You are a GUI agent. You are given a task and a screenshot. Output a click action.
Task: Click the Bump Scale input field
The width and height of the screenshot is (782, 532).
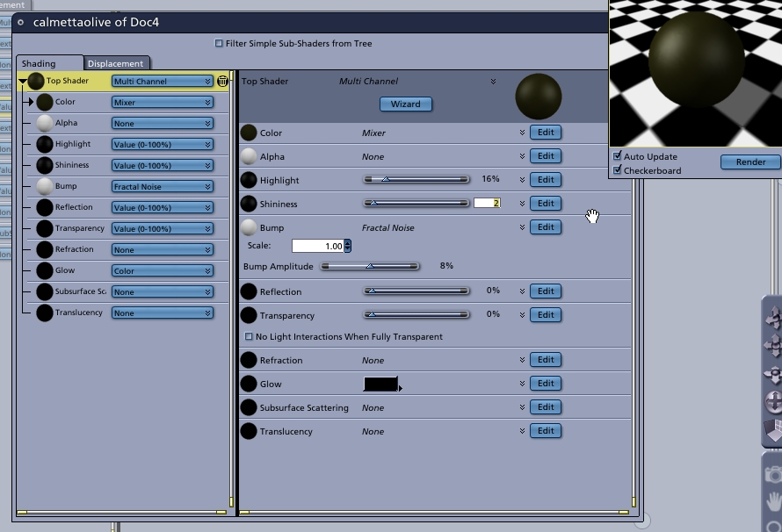tap(317, 247)
